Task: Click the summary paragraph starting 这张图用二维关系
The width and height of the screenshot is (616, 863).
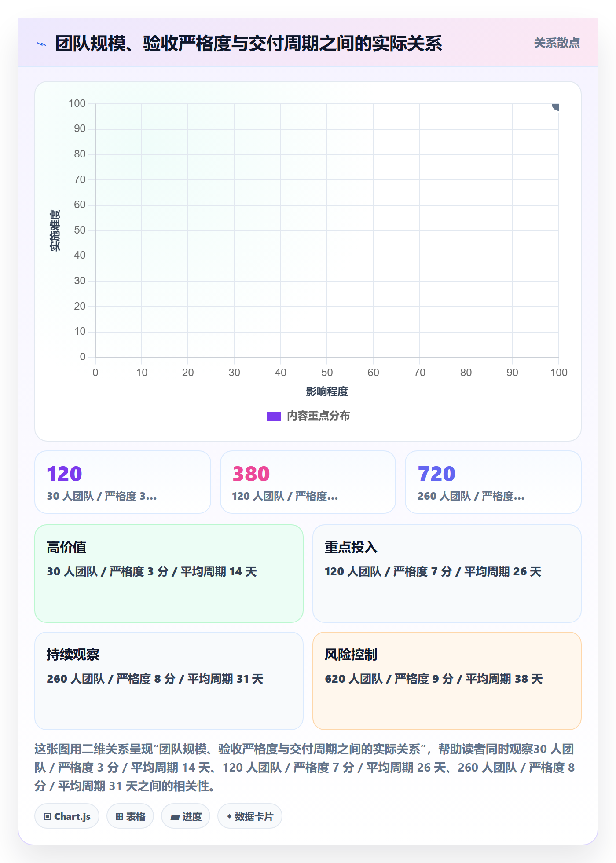Action: [x=304, y=768]
